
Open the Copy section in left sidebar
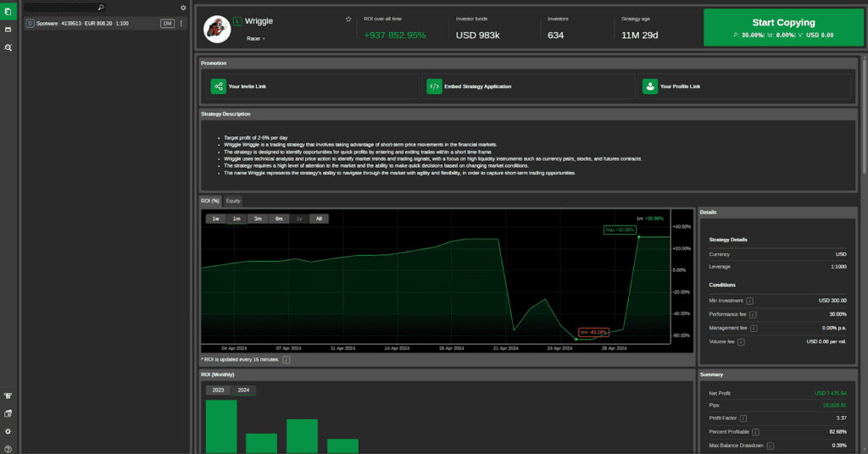[8, 11]
